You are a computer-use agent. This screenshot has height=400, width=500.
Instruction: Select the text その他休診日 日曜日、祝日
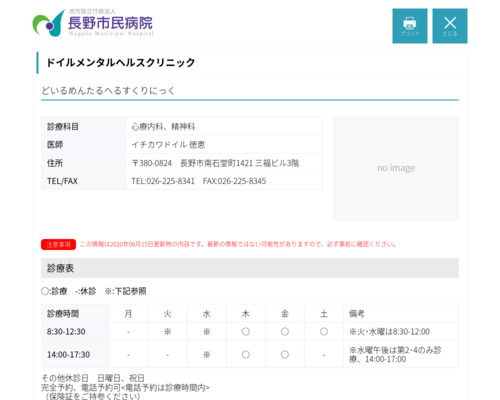pos(93,378)
